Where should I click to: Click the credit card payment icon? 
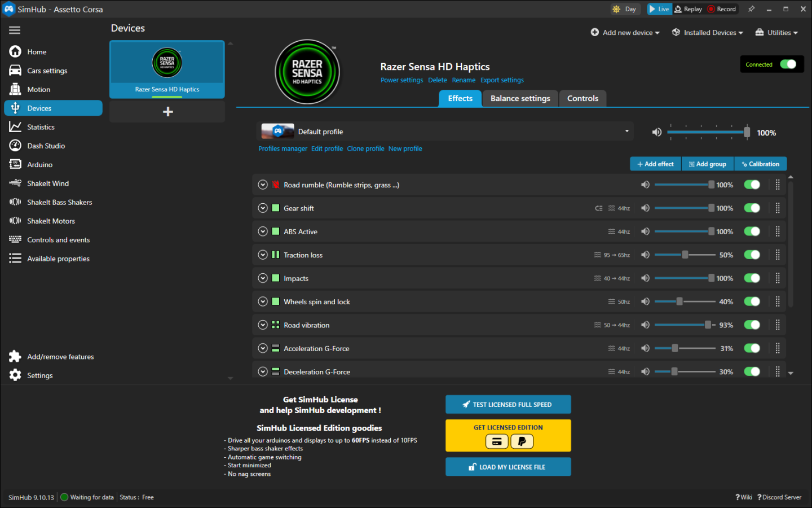point(497,441)
